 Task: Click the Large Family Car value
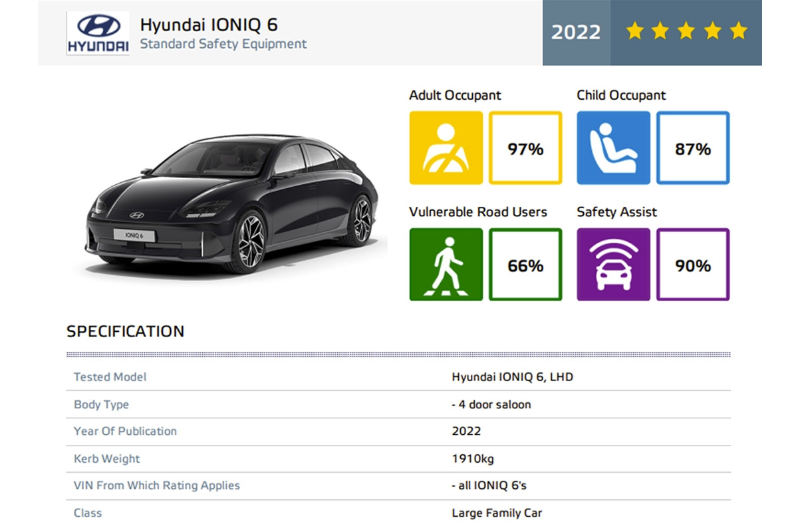click(x=497, y=513)
